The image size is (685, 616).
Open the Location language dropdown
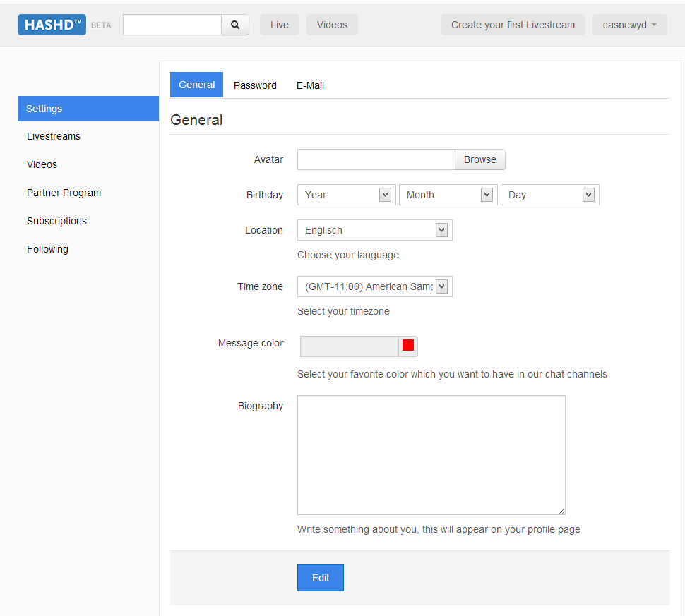pos(374,230)
